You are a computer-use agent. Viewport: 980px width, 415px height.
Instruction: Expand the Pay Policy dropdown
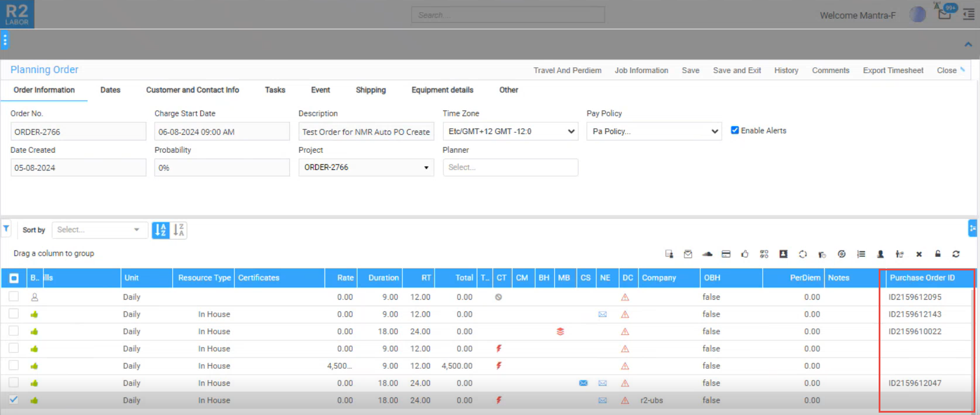654,132
